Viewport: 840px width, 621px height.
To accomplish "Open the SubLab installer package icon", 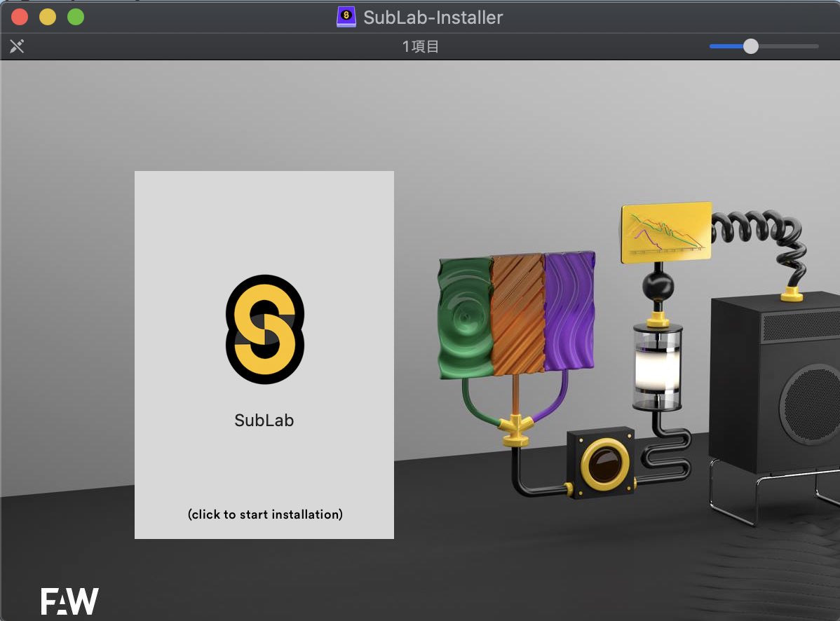I will [x=264, y=329].
